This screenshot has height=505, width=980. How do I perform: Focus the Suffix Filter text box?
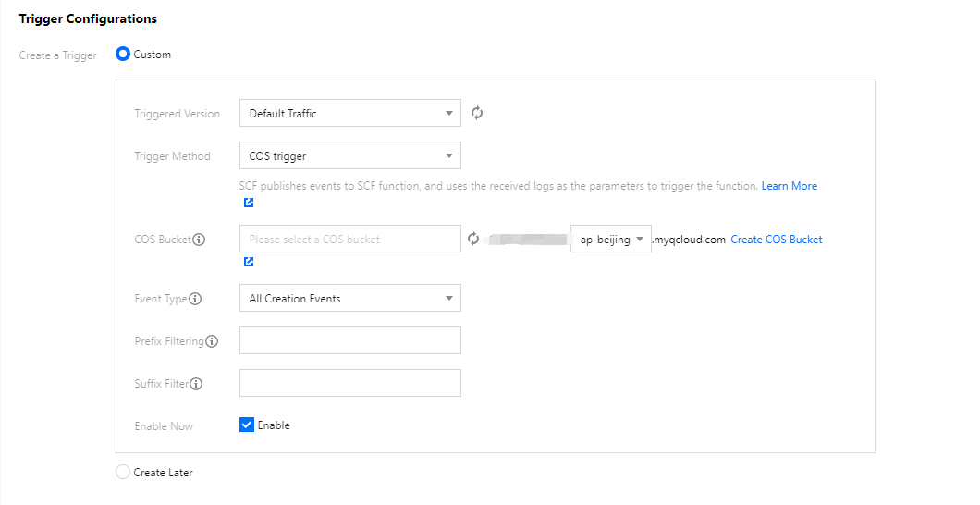[349, 383]
